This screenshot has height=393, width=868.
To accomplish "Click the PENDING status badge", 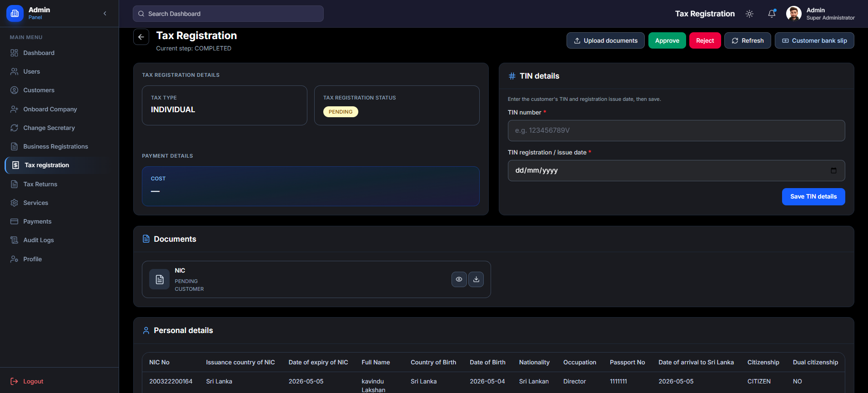I will tap(341, 112).
